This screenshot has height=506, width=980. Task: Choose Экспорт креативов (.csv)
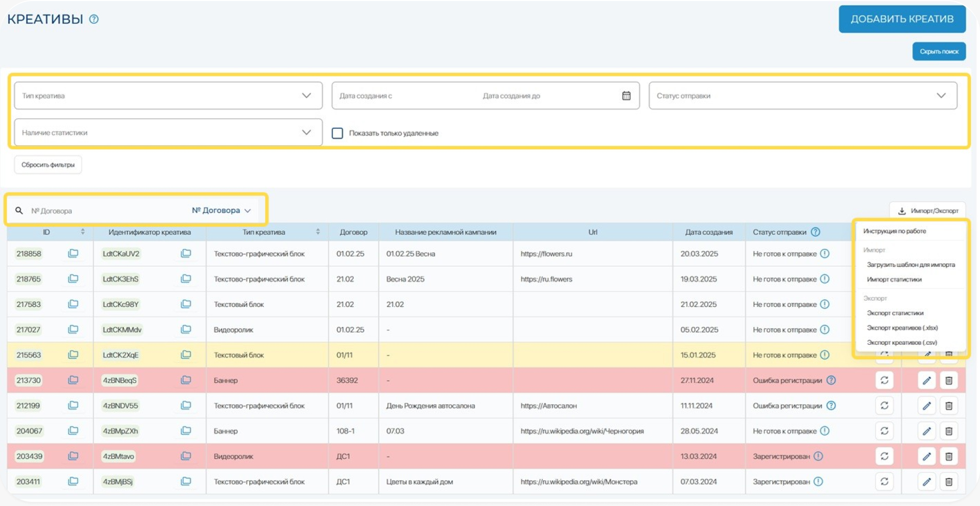pos(901,343)
